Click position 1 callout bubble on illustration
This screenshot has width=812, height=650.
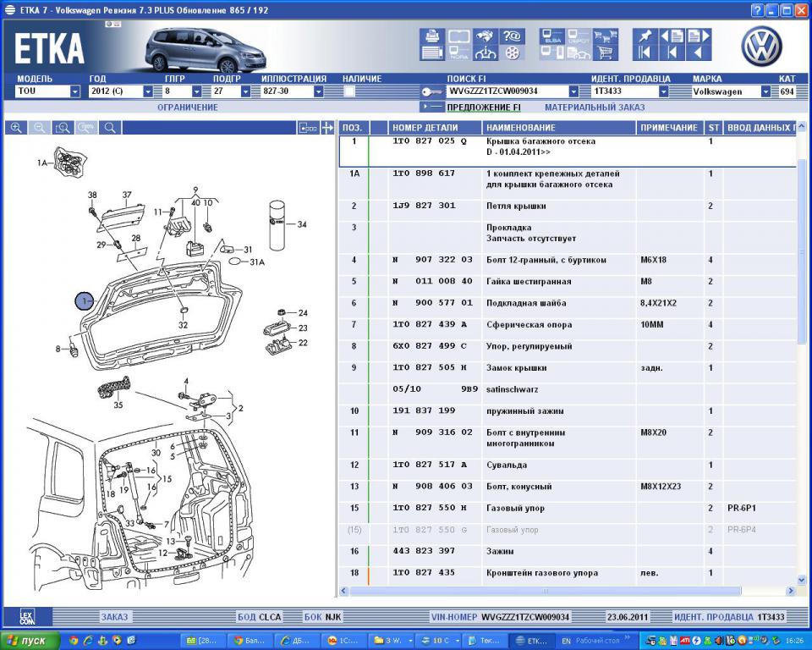(85, 300)
